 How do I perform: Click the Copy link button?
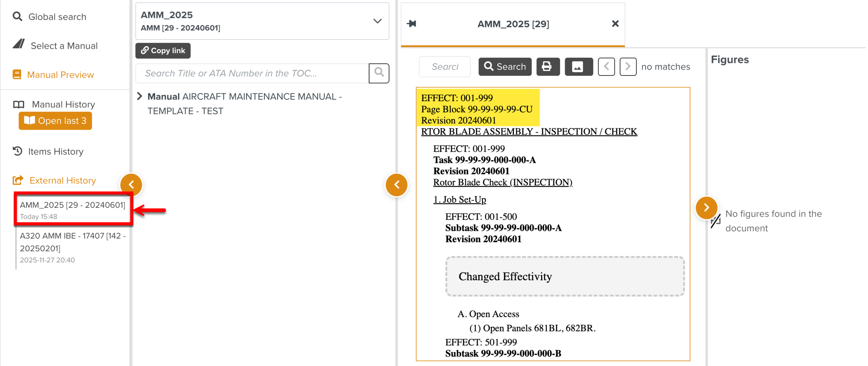coord(163,51)
